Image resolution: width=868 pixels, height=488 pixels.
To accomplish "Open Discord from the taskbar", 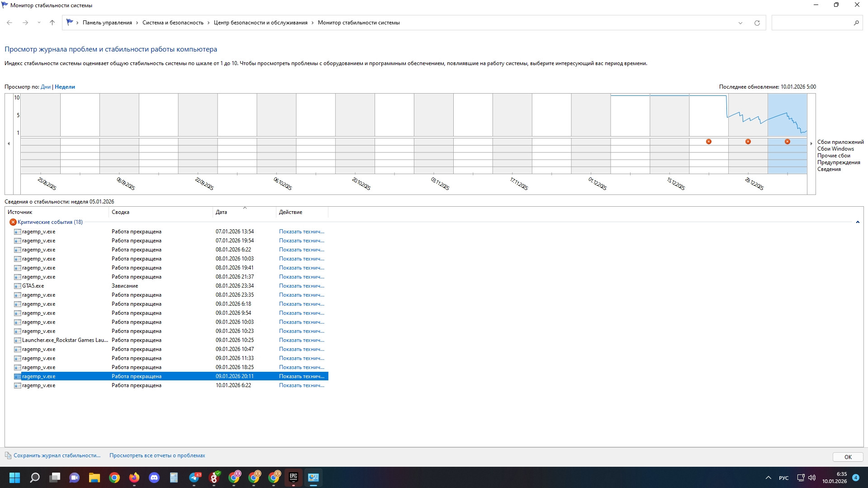I will [x=154, y=478].
